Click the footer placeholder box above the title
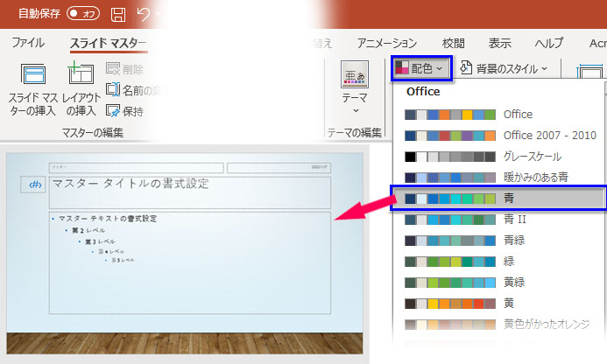 point(137,167)
